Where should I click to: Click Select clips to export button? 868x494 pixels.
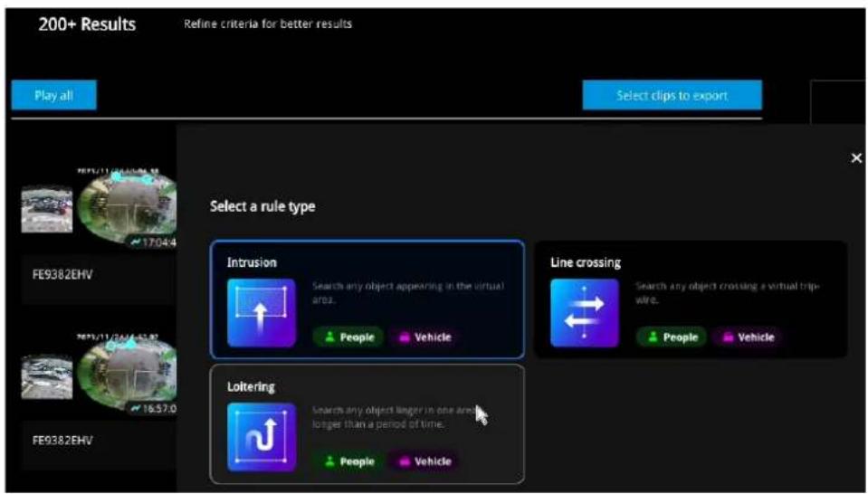click(x=672, y=95)
